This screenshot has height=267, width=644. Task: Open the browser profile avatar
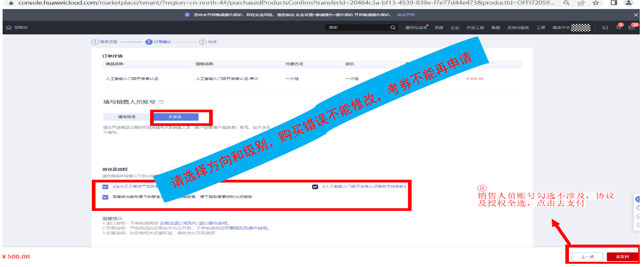coord(629,3)
